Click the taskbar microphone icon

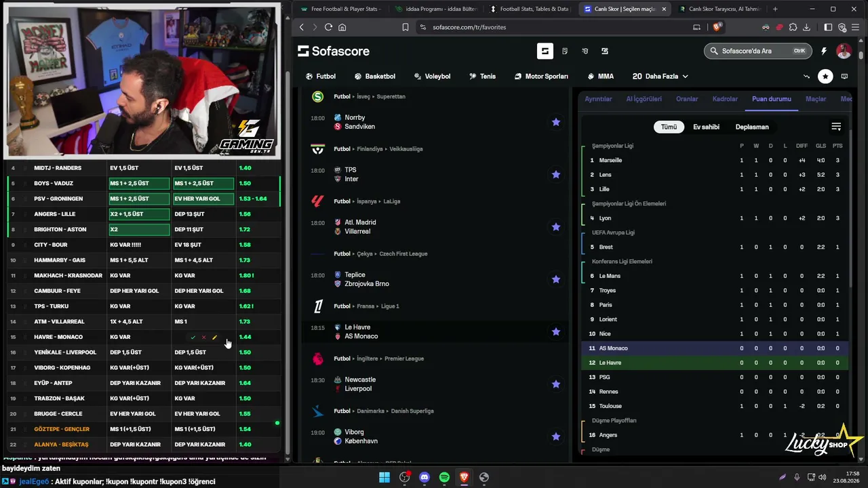797,477
